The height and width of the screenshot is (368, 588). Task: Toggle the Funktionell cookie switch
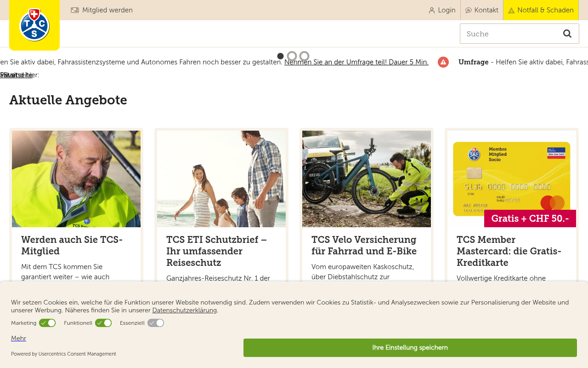(x=103, y=323)
